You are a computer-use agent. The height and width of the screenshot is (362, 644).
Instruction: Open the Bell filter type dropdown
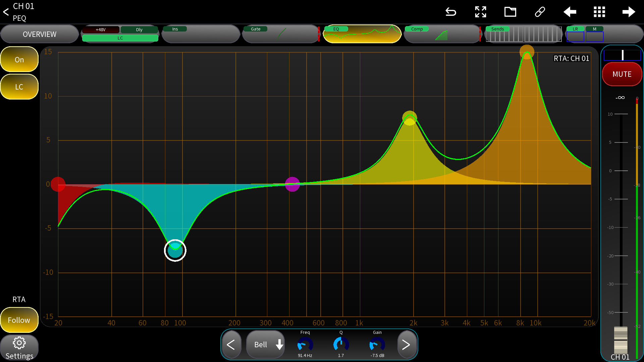coord(266,345)
